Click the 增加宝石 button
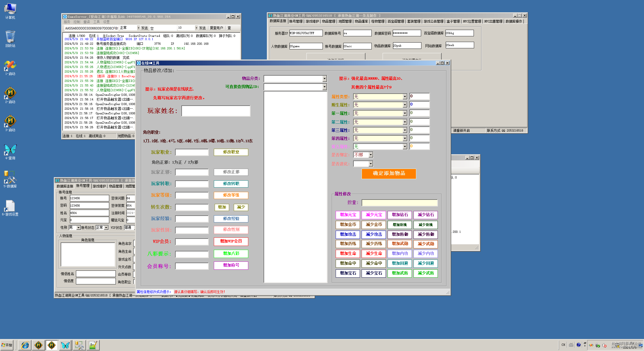The image size is (644, 351). tap(348, 273)
